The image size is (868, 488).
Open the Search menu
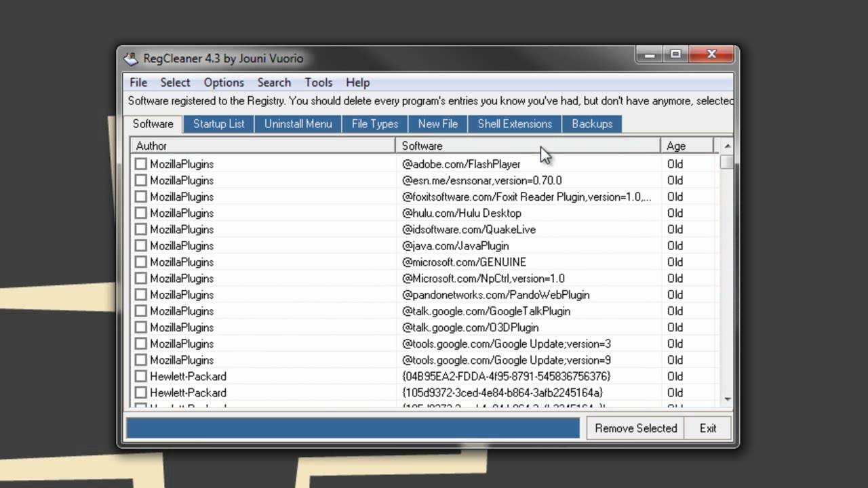pos(274,82)
